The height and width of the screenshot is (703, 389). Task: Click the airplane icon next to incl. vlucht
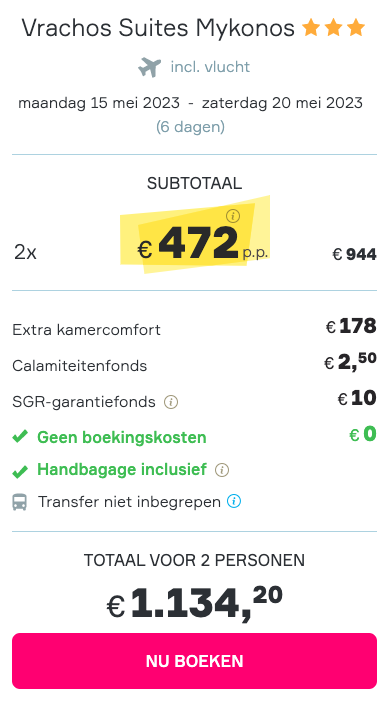click(x=150, y=67)
